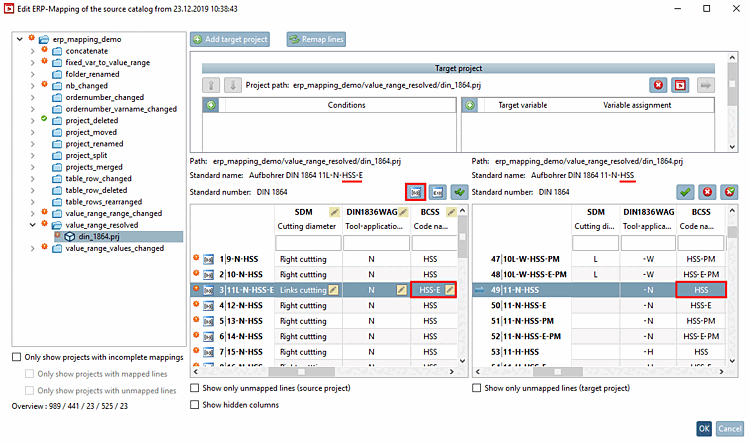This screenshot has height=443, width=750.
Task: Click the red delete icon beside Project path
Action: click(658, 85)
